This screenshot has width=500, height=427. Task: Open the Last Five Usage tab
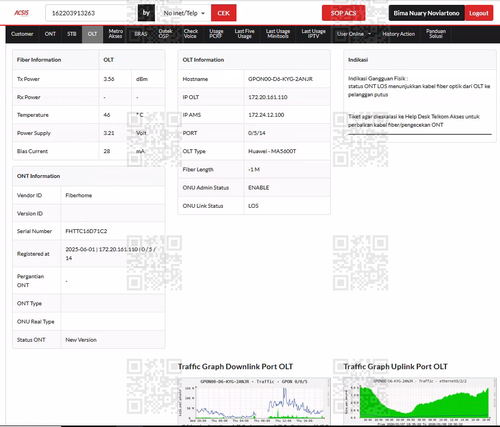pyautogui.click(x=244, y=34)
